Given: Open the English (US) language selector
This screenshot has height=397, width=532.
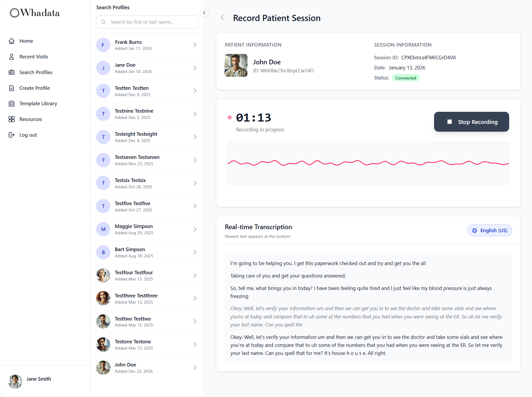Looking at the screenshot, I should coord(489,230).
